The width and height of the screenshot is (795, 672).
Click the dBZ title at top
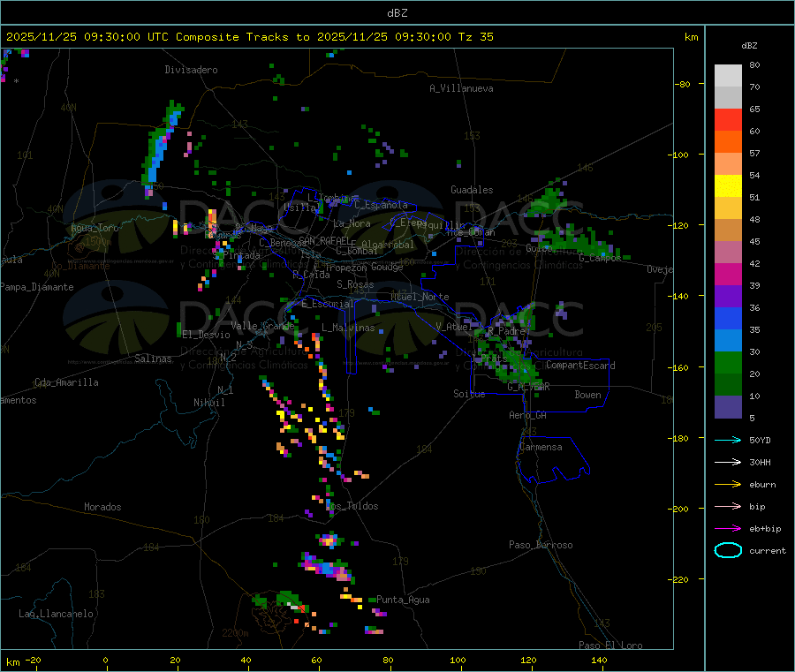point(397,12)
